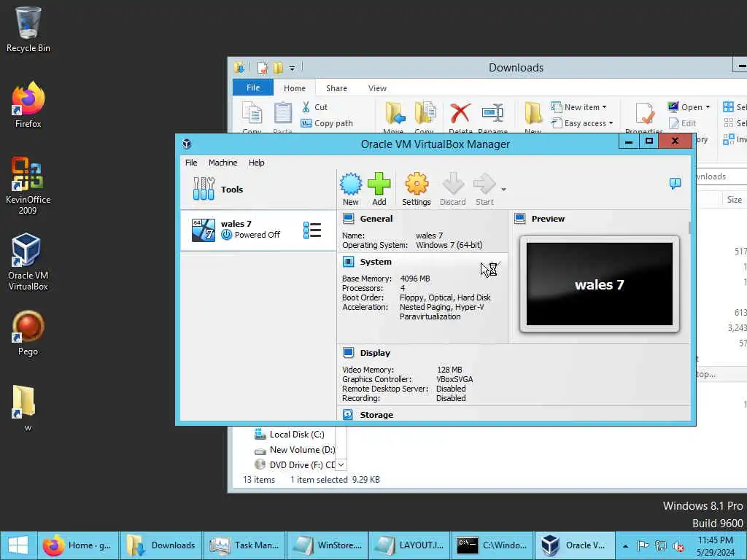Click Copy path in Downloads ribbon
This screenshot has height=560, width=747.
[327, 123]
